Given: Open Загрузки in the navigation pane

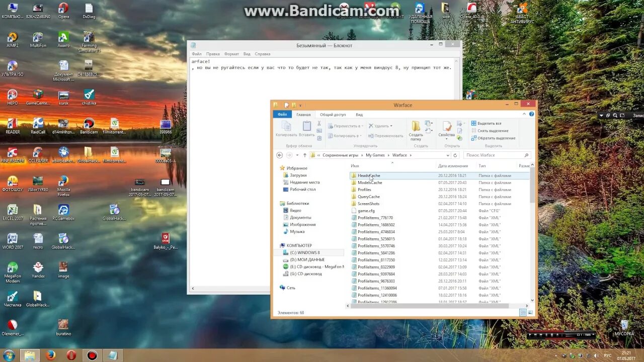Looking at the screenshot, I should (x=298, y=175).
